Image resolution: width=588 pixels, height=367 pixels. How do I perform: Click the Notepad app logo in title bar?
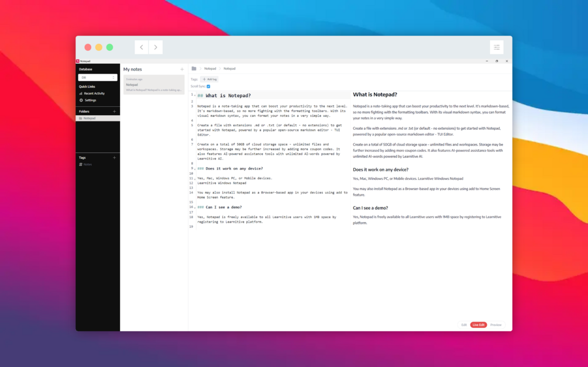tap(78, 61)
